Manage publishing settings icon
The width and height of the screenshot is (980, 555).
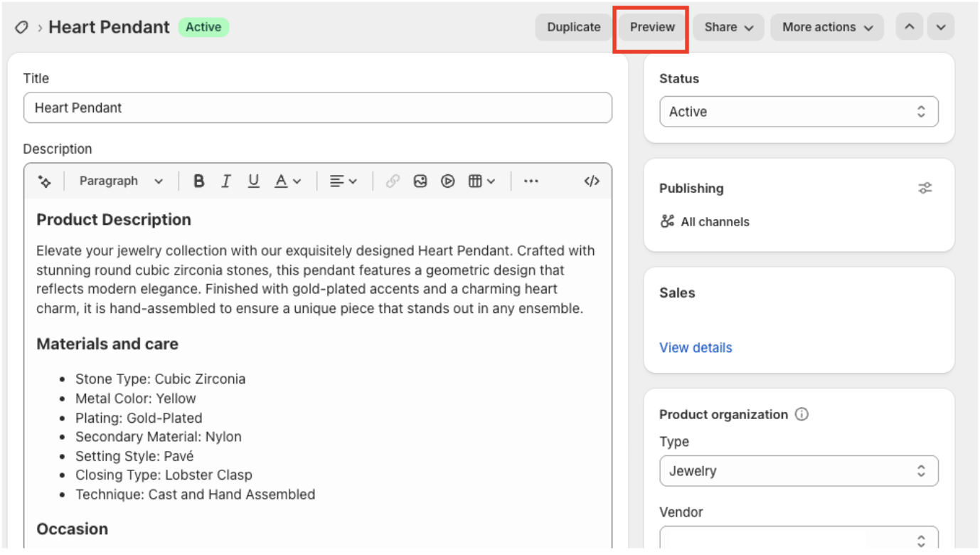[925, 189]
